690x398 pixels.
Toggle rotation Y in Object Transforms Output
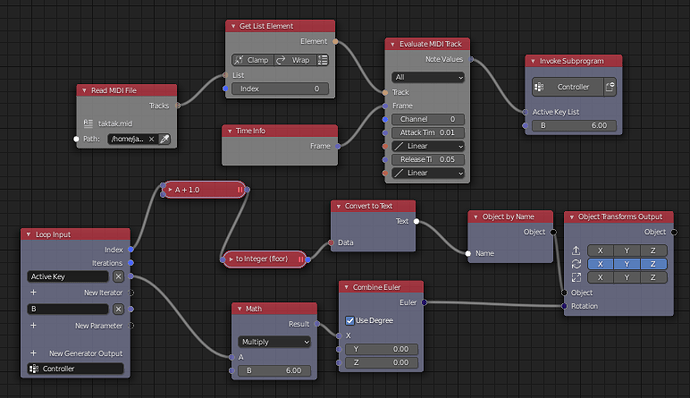point(627,264)
